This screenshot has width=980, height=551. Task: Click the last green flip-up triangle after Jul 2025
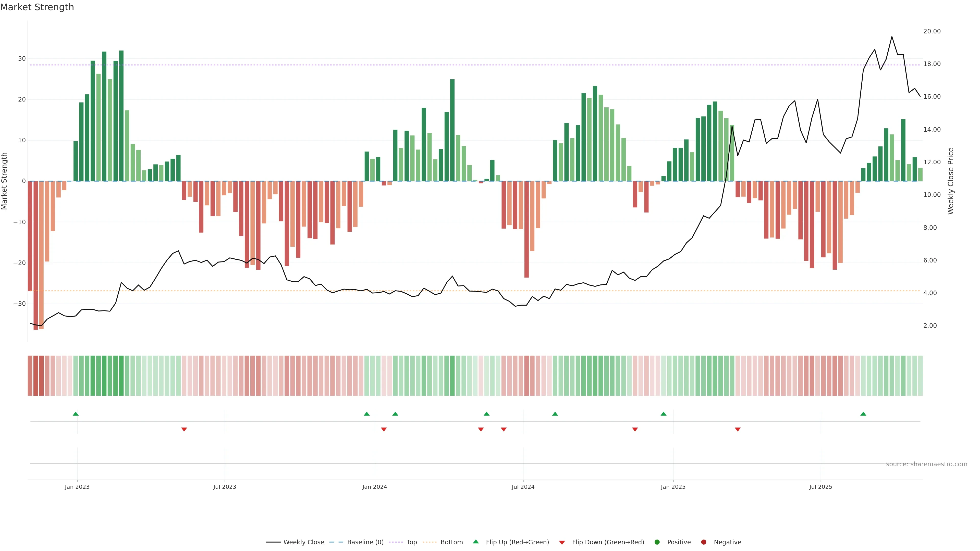click(x=863, y=414)
